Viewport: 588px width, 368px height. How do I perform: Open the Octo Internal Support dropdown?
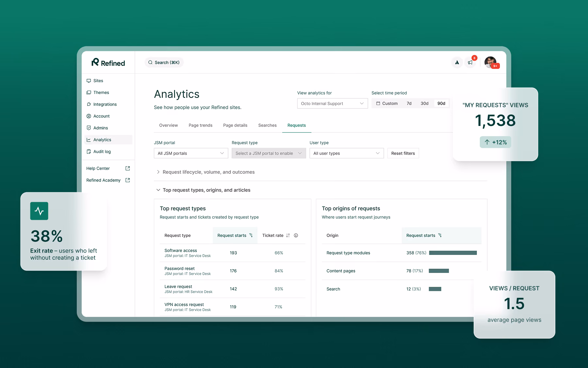tap(333, 103)
